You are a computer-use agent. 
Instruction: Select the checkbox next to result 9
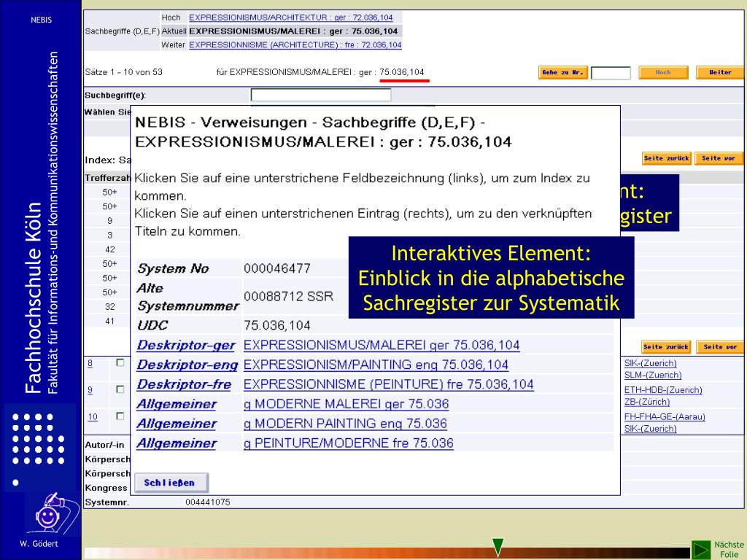point(120,389)
